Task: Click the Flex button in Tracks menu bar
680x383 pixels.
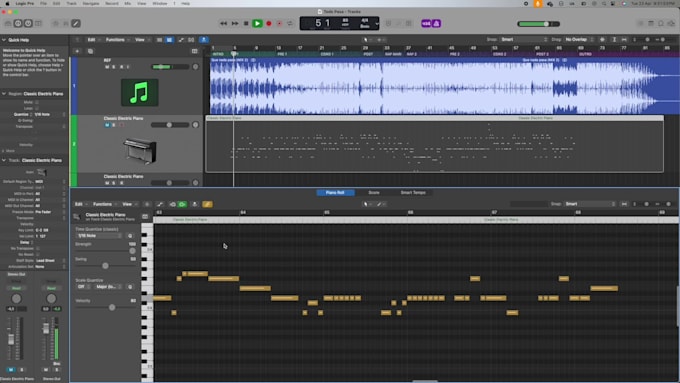Action: (x=191, y=39)
